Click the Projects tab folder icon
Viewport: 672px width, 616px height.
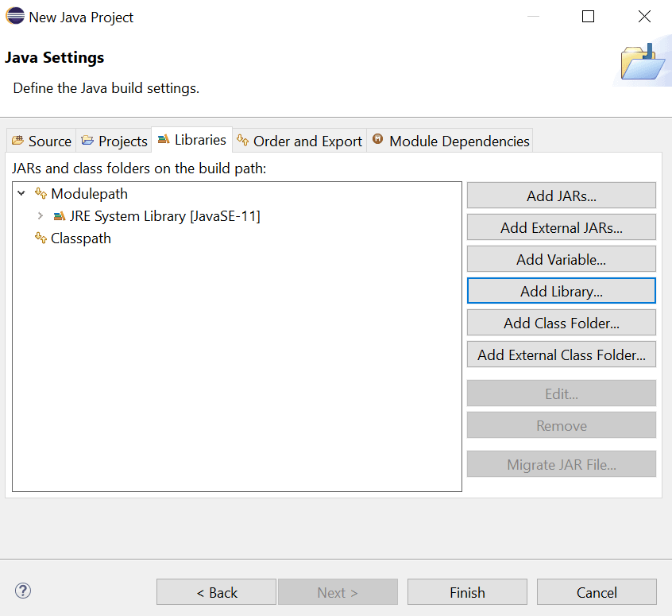87,141
